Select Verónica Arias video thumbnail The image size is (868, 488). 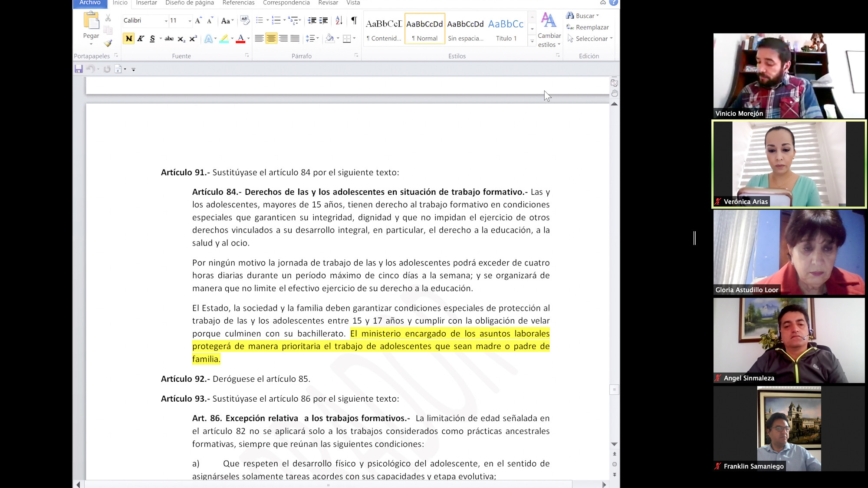[x=789, y=164]
